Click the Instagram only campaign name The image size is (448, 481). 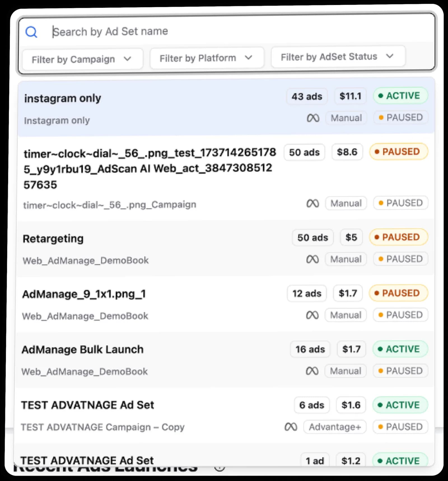tap(57, 120)
